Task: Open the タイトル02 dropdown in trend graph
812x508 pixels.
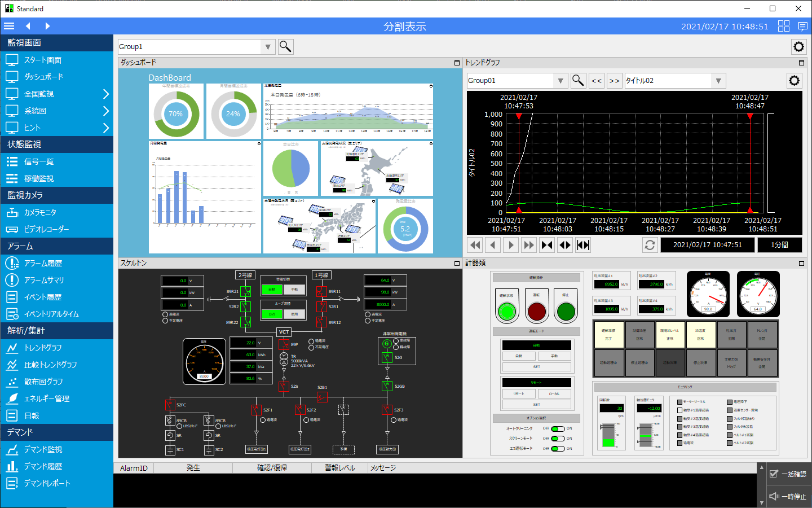Action: pyautogui.click(x=718, y=81)
